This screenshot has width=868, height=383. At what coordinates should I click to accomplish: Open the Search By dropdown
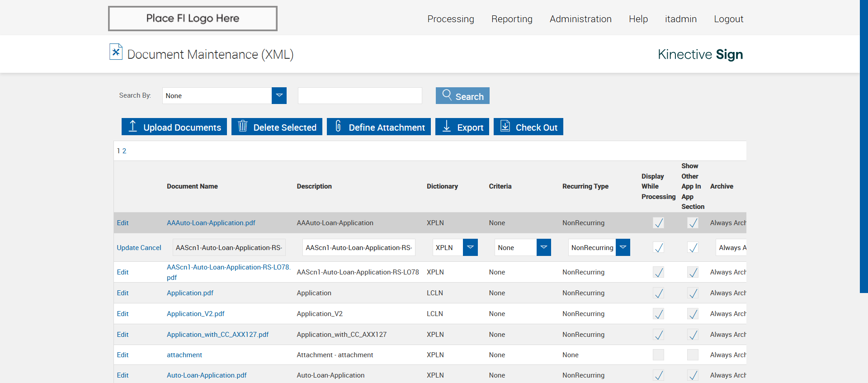pyautogui.click(x=279, y=95)
